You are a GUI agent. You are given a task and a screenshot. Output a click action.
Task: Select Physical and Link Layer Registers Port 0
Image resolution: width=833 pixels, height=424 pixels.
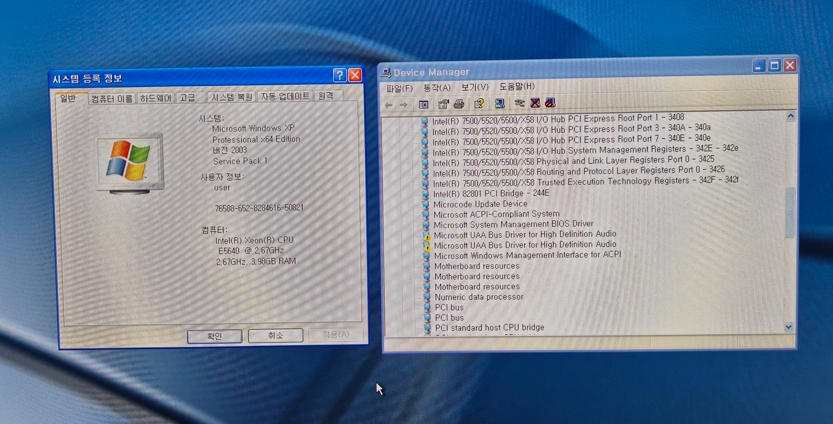point(573,161)
